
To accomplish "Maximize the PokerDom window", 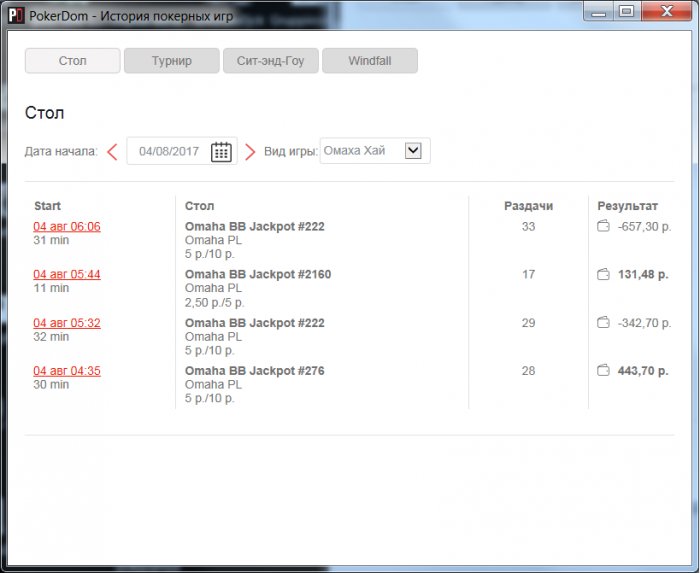I will click(627, 12).
